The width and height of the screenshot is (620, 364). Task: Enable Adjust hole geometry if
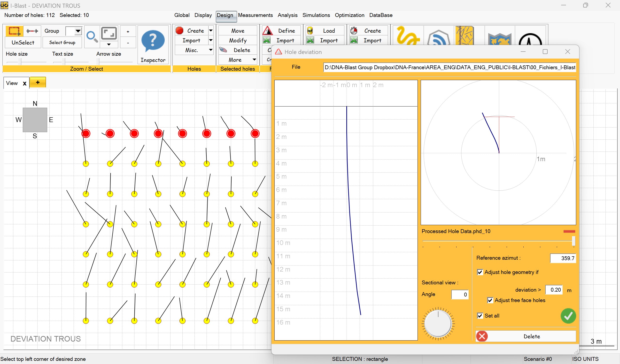coord(480,272)
